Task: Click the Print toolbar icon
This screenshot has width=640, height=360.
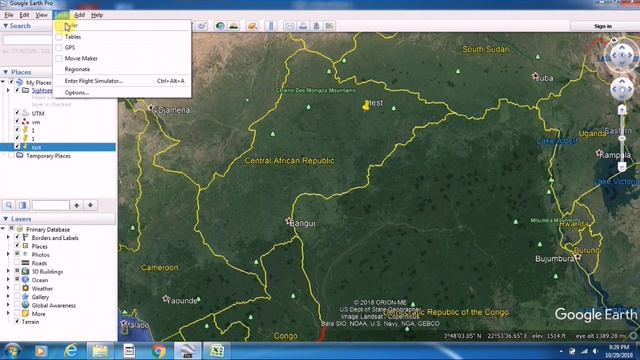Action: 303,26
